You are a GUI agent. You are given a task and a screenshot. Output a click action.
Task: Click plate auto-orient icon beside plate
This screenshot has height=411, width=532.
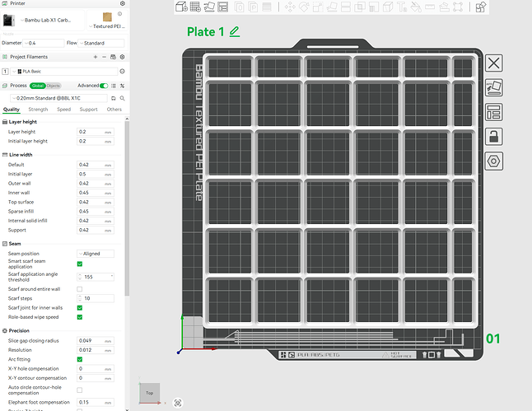click(493, 87)
